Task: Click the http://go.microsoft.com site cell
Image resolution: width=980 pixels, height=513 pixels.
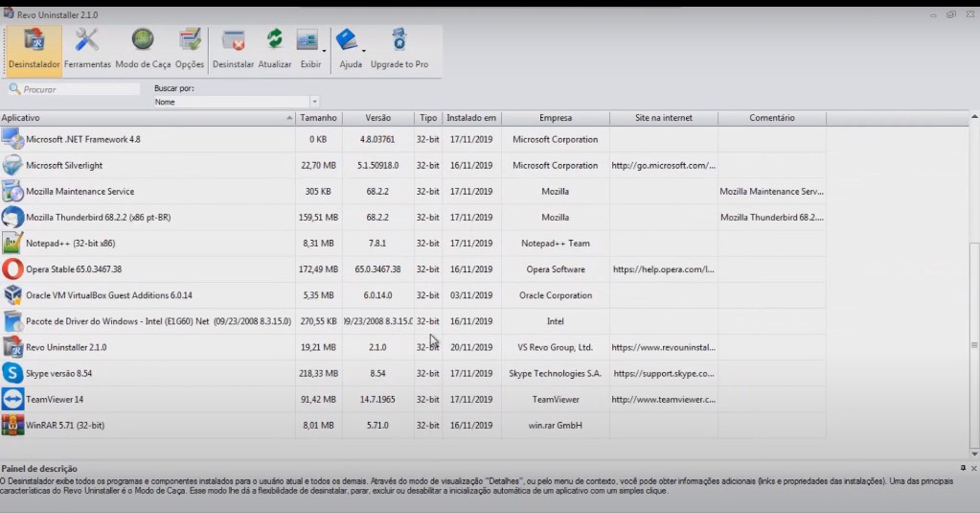Action: 664,165
